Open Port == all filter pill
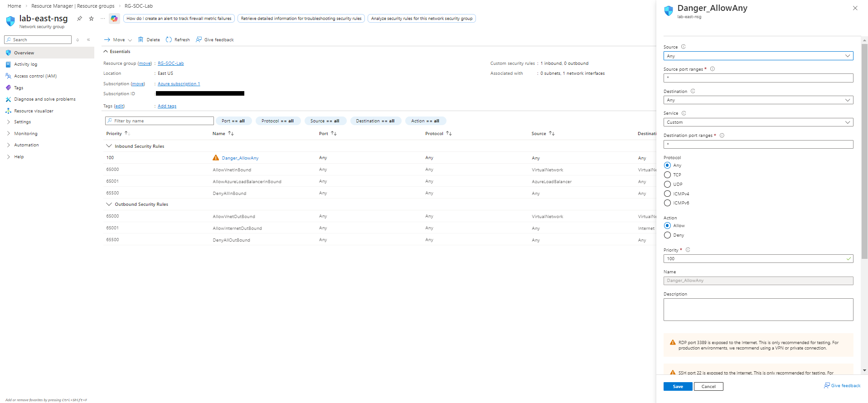 (233, 121)
